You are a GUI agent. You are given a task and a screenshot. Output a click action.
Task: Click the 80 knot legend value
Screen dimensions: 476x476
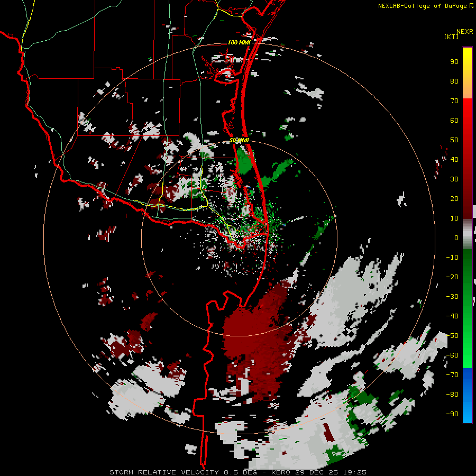[454, 81]
